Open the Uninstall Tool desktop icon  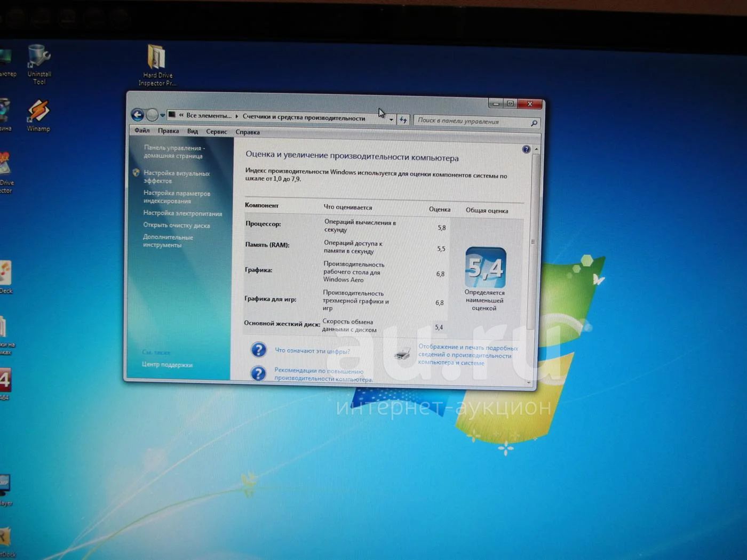pyautogui.click(x=39, y=64)
